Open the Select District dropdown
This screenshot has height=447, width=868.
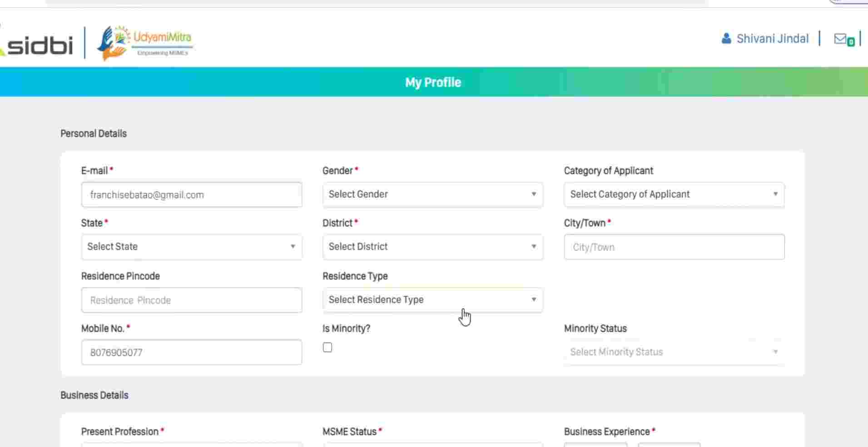point(432,247)
